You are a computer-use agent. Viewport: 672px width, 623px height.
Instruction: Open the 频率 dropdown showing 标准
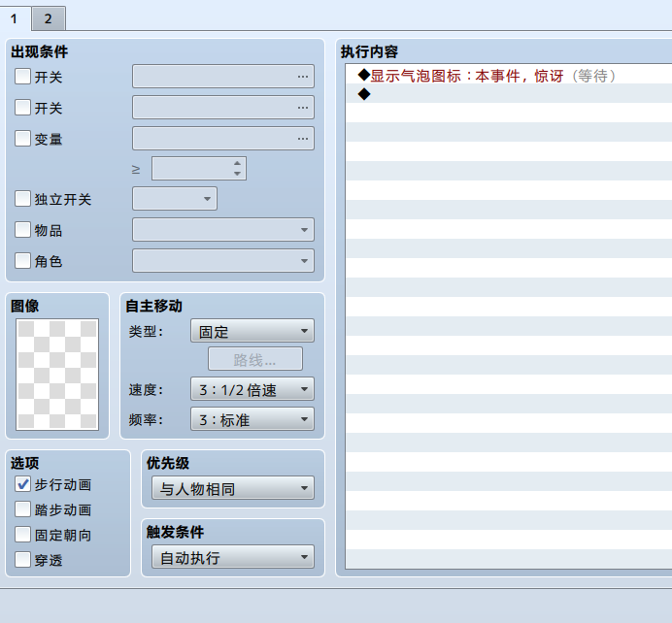pyautogui.click(x=252, y=419)
